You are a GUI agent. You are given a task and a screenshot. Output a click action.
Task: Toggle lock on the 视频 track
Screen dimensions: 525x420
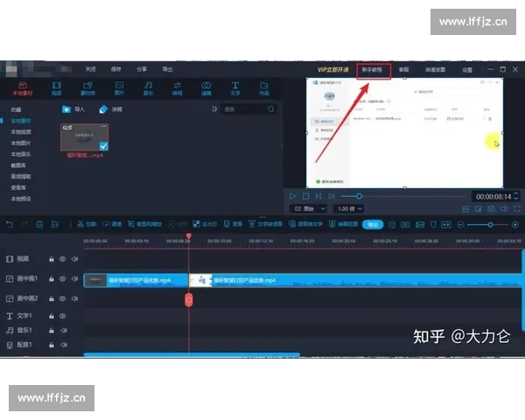coord(51,259)
